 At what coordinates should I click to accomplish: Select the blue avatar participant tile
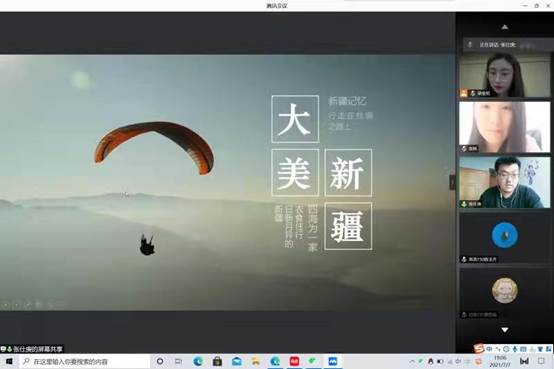point(505,238)
